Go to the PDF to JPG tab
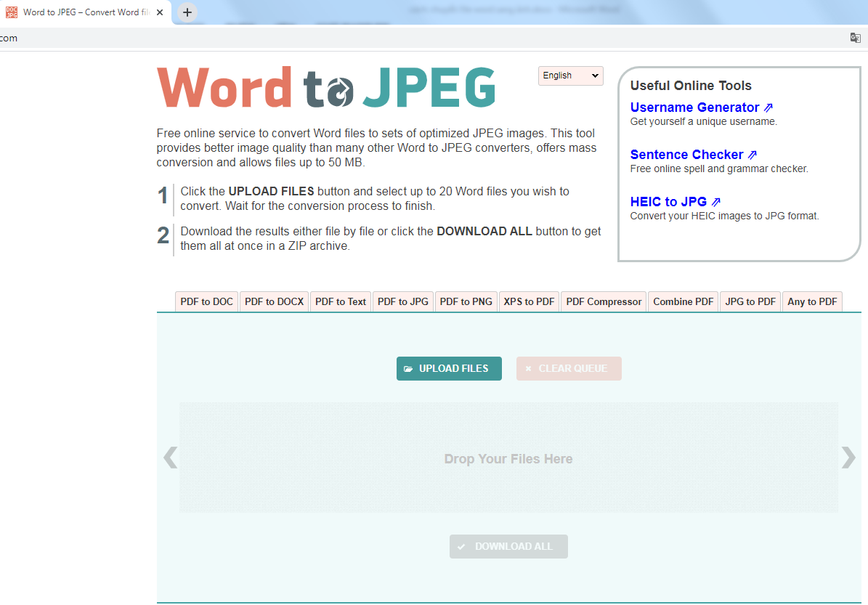 tap(403, 301)
